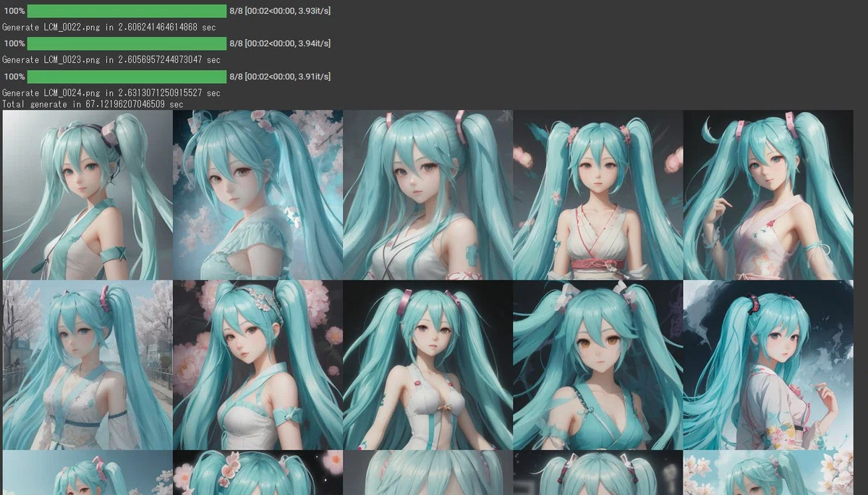Image resolution: width=868 pixels, height=495 pixels.
Task: Select the 'Total generate in 67.12196207046509 sec' line
Action: coord(93,105)
